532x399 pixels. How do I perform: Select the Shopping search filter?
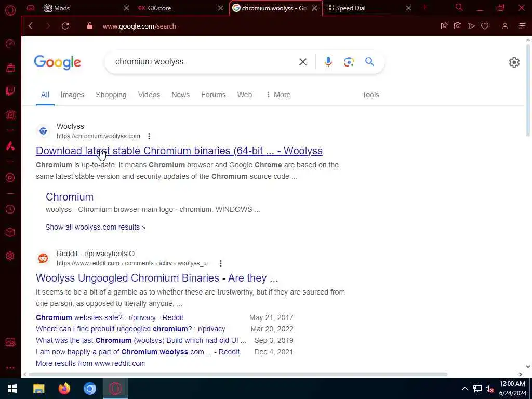(x=111, y=95)
